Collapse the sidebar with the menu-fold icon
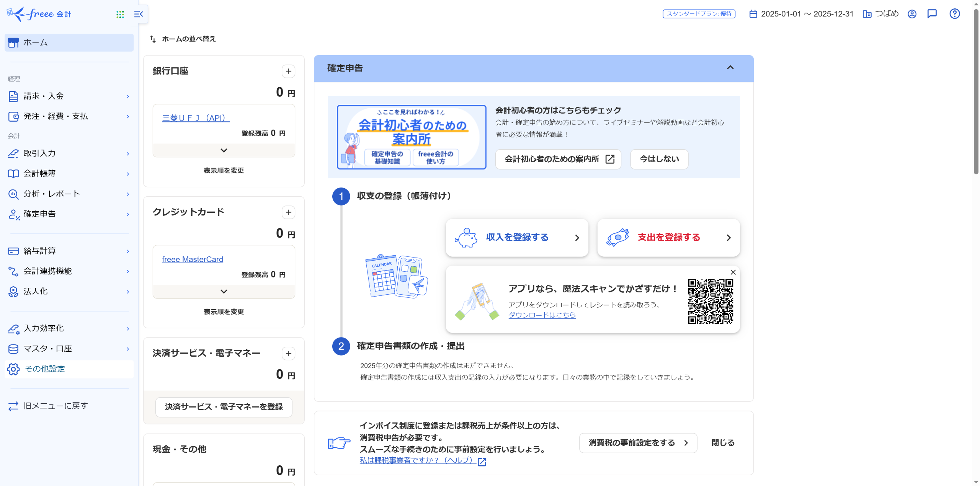Screen dimensions: 980x486 click(x=139, y=14)
